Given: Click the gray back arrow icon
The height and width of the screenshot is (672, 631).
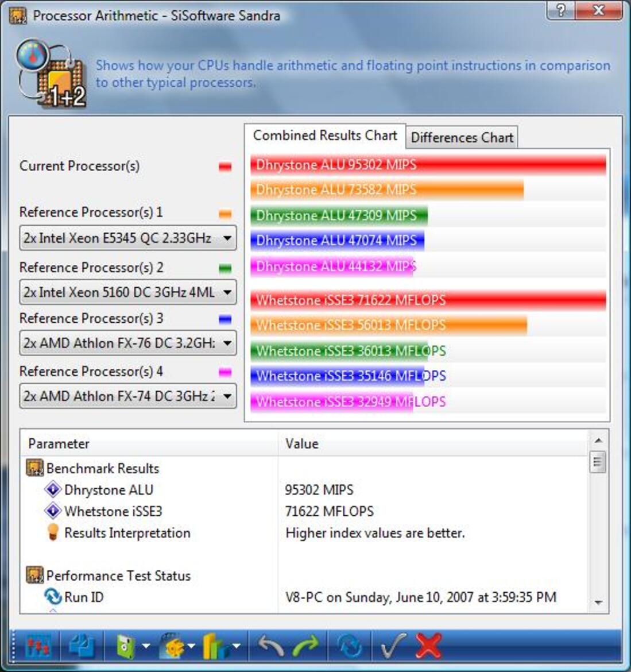Looking at the screenshot, I should pyautogui.click(x=271, y=646).
